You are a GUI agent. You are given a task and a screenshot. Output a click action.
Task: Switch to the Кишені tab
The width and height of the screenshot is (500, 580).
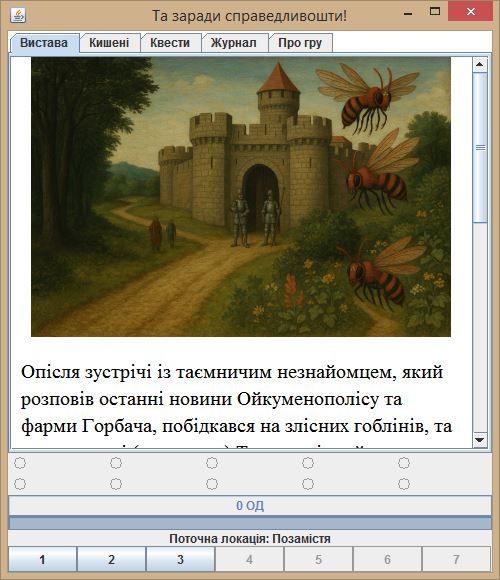pyautogui.click(x=109, y=43)
